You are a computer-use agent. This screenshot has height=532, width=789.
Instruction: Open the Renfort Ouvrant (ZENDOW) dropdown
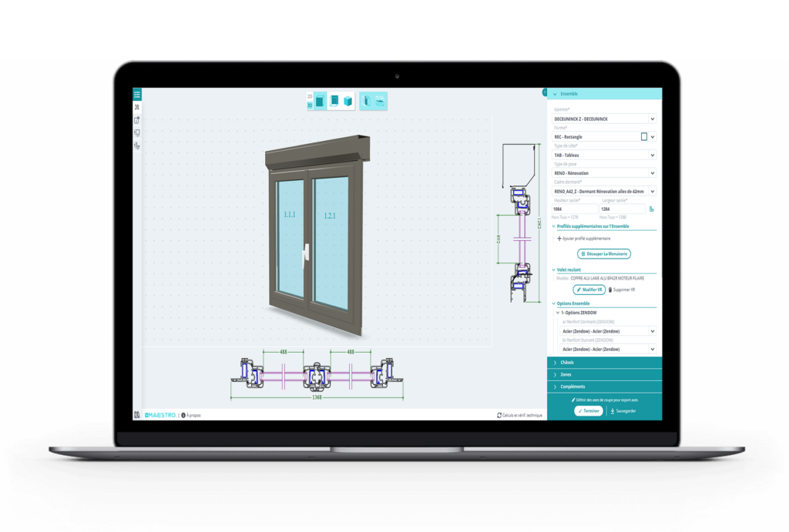(608, 349)
